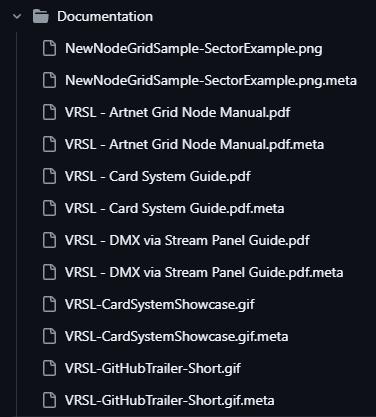The height and width of the screenshot is (417, 376).
Task: Open VRSL-GitHubTrailer-Short.gif.meta file
Action: [170, 401]
